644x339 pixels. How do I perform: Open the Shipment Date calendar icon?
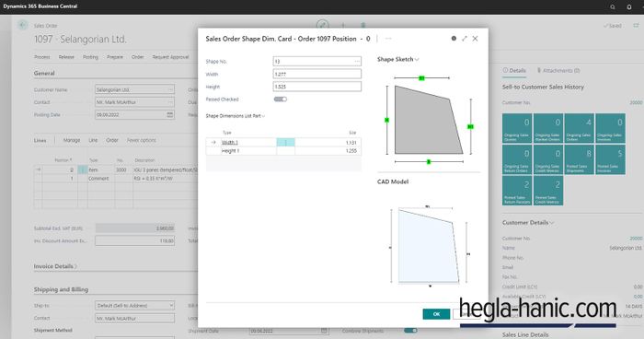[324, 331]
